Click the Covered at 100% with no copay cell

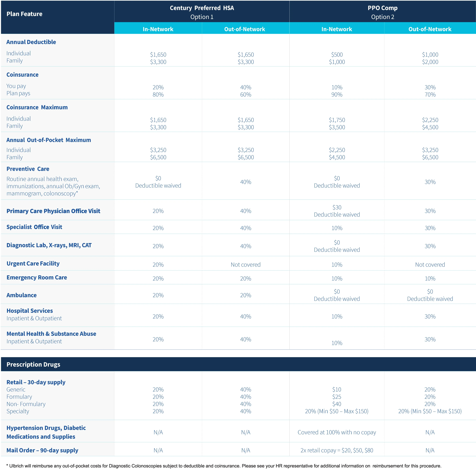(x=337, y=432)
